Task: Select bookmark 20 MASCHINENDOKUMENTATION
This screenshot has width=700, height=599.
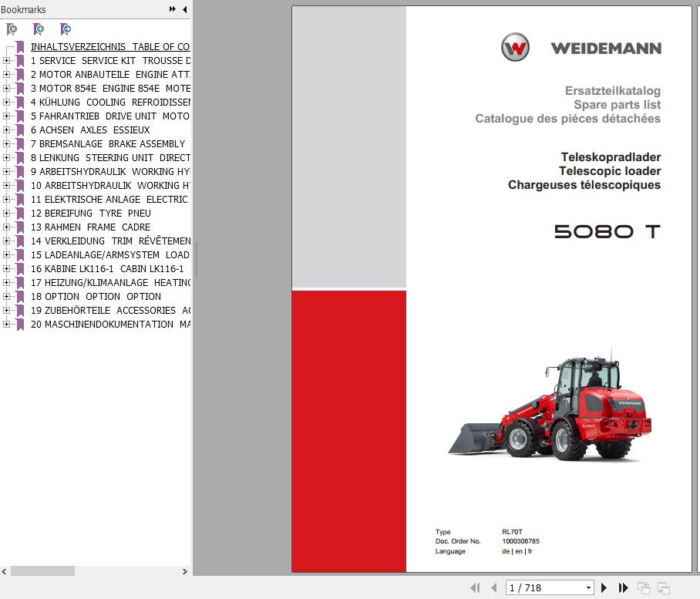Action: click(x=110, y=324)
